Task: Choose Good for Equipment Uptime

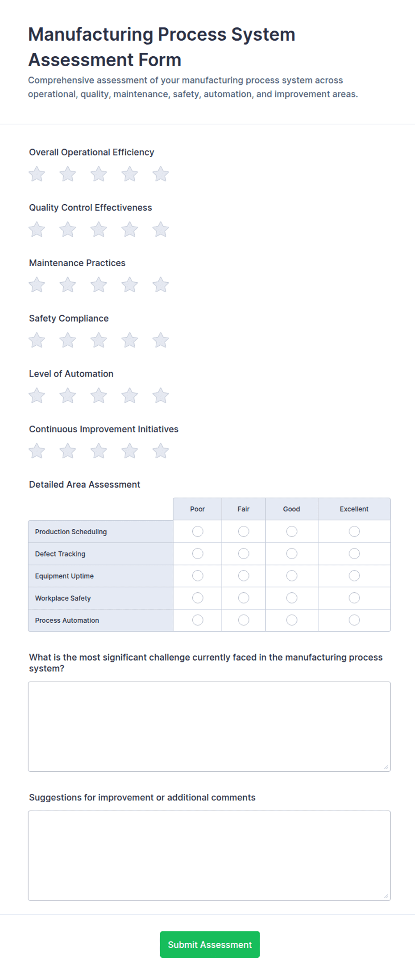Action: [x=292, y=576]
